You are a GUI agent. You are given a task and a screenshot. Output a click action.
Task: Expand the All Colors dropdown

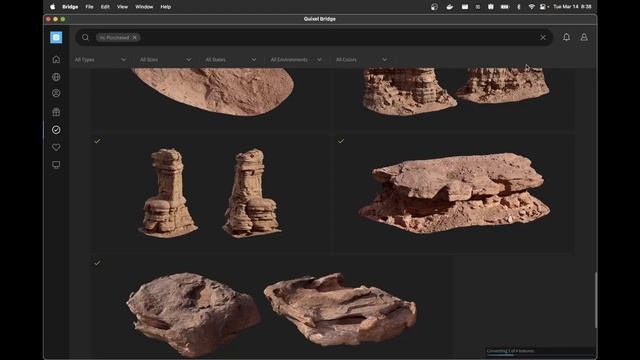coord(361,60)
